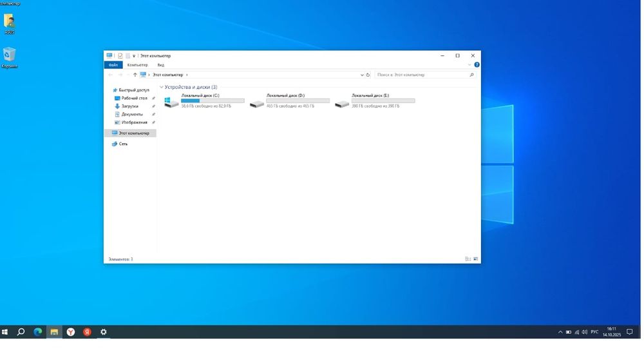Expand the ribbon with the chevron

click(x=469, y=65)
